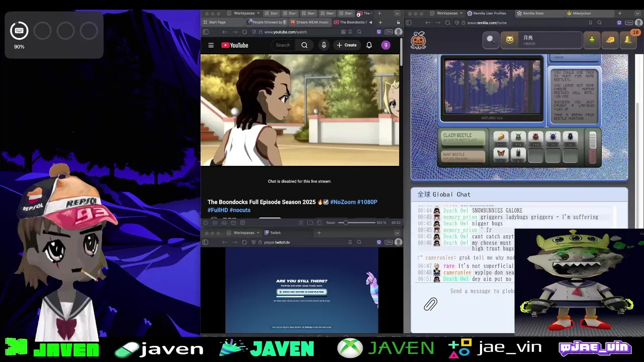Viewport: 644px width, 362px height.
Task: Start YouTube voice search with microphone
Action: (x=324, y=45)
